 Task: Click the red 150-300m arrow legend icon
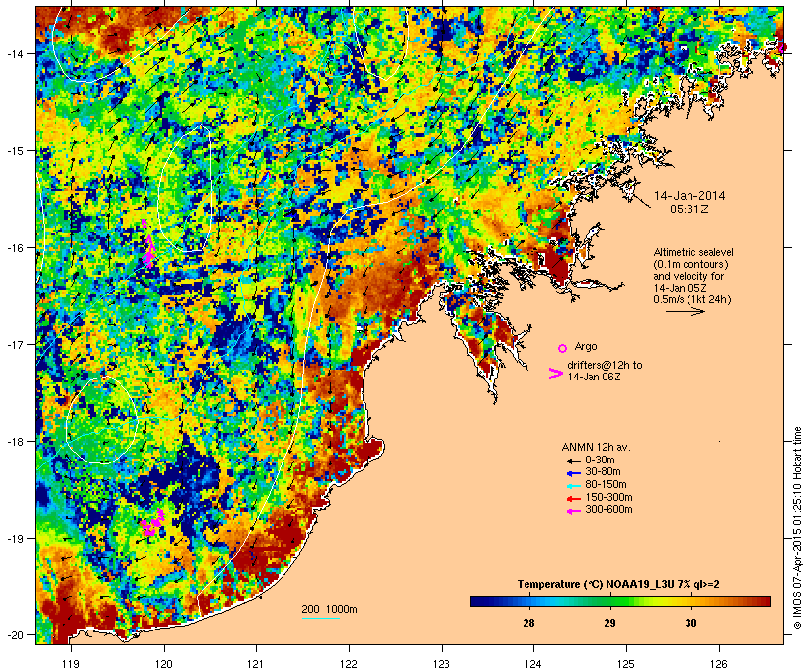(573, 499)
